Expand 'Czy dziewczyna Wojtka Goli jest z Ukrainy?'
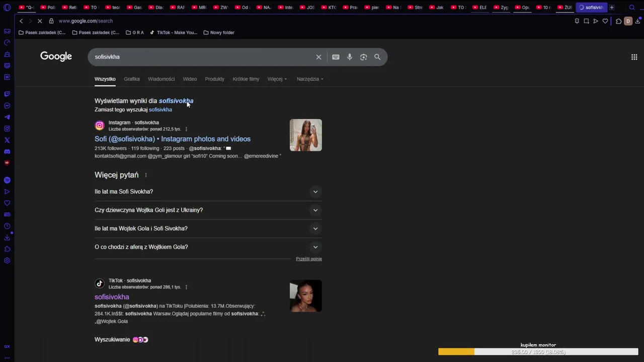 tap(208, 210)
